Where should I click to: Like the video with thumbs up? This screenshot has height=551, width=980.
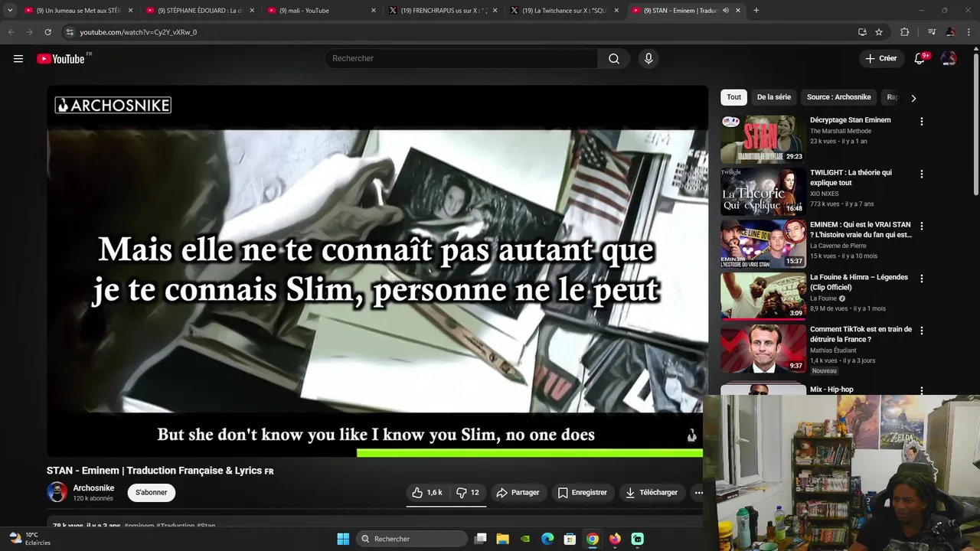click(427, 492)
